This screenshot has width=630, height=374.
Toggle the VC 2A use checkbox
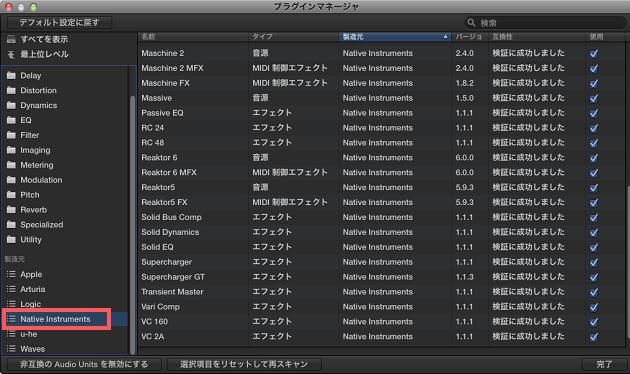pyautogui.click(x=593, y=337)
